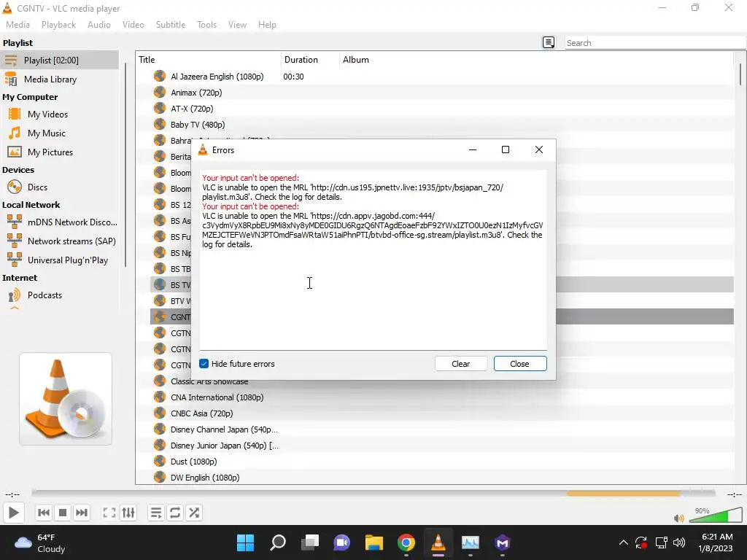Close the Errors dialog with Close button
Screen dimensions: 747x560
click(519, 364)
